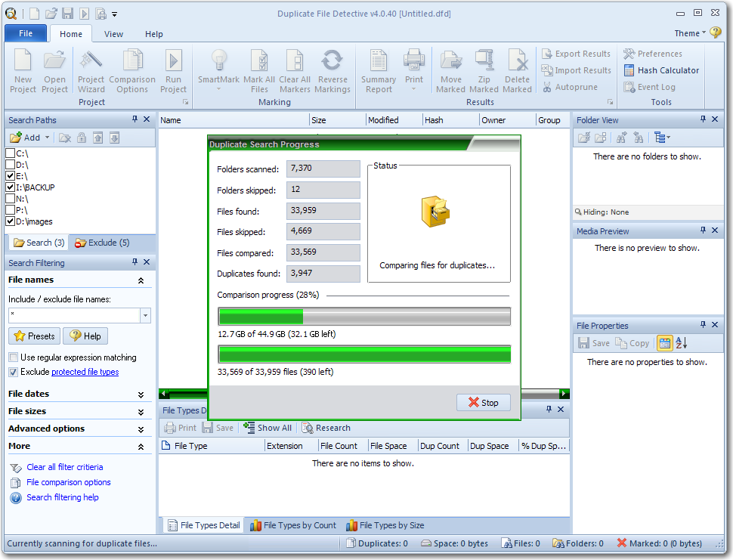The height and width of the screenshot is (560, 733).
Task: Click the Research button in File Types panel
Action: coord(326,428)
